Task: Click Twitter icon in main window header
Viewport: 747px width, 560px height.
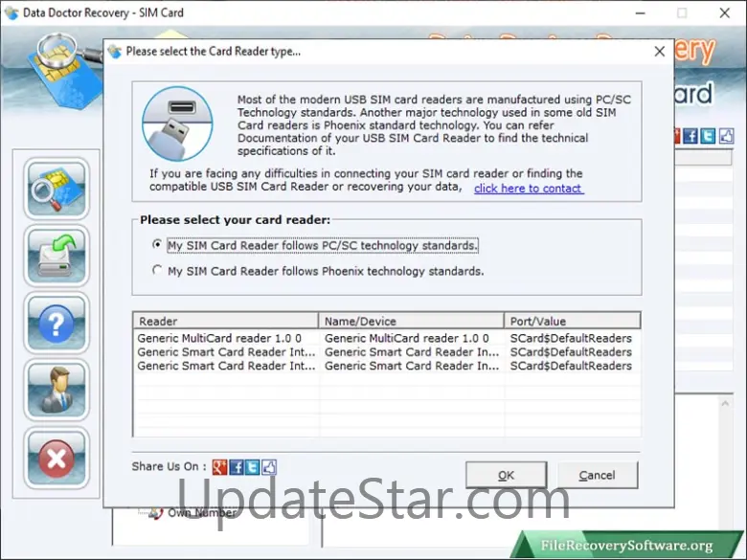Action: 708,136
